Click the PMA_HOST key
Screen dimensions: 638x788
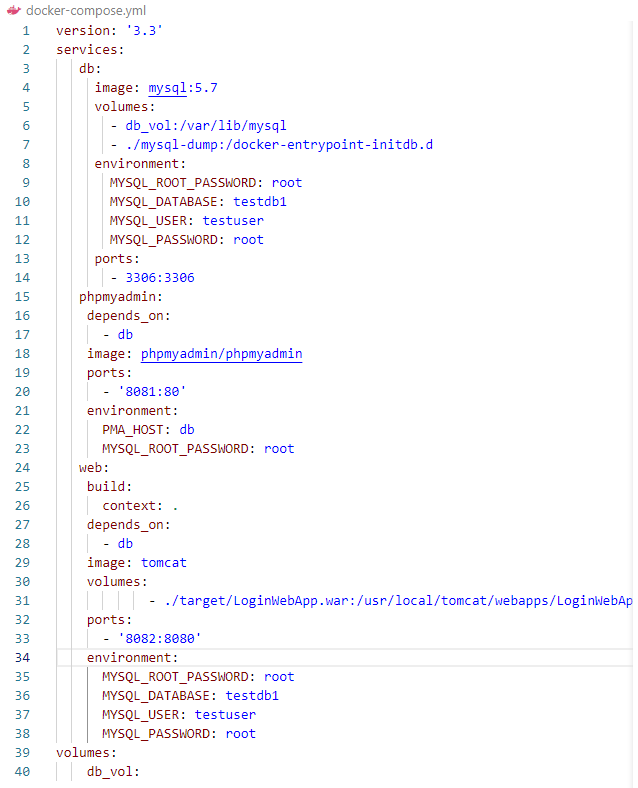133,430
